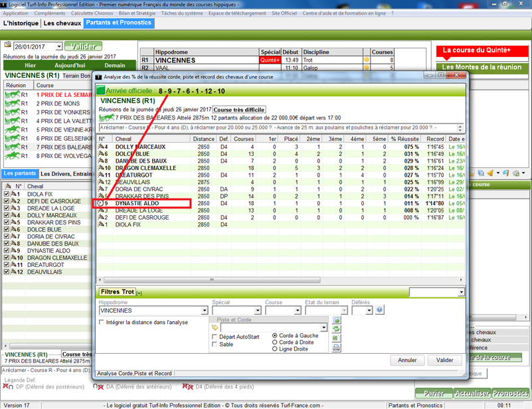Uncheck the DEAUVILLAIS runner checkbox

[x=7, y=272]
